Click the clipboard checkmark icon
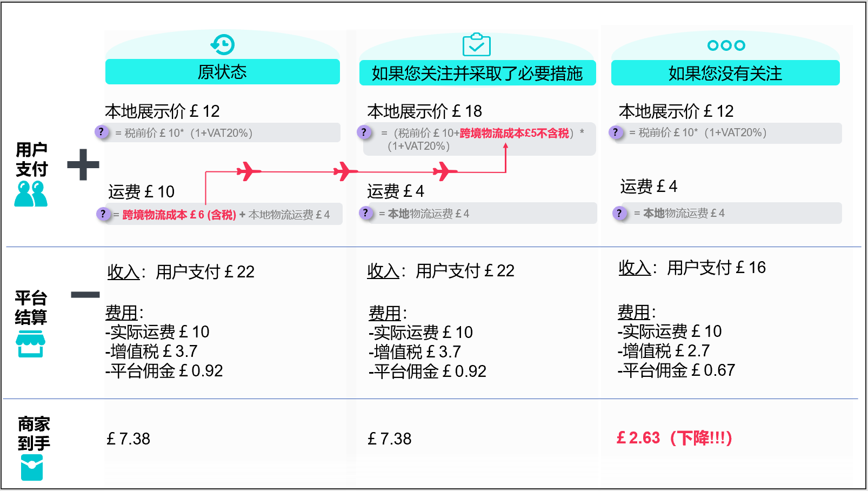Screen dimensions: 868x491 click(x=476, y=45)
